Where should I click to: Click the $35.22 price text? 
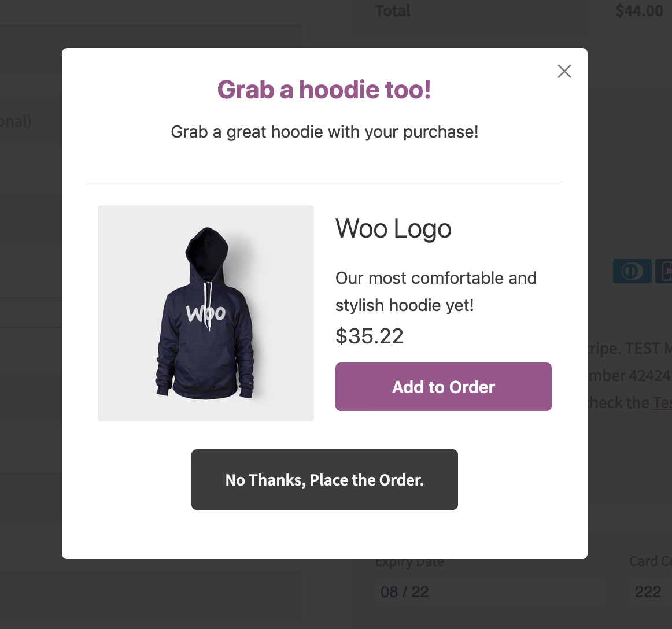tap(370, 336)
